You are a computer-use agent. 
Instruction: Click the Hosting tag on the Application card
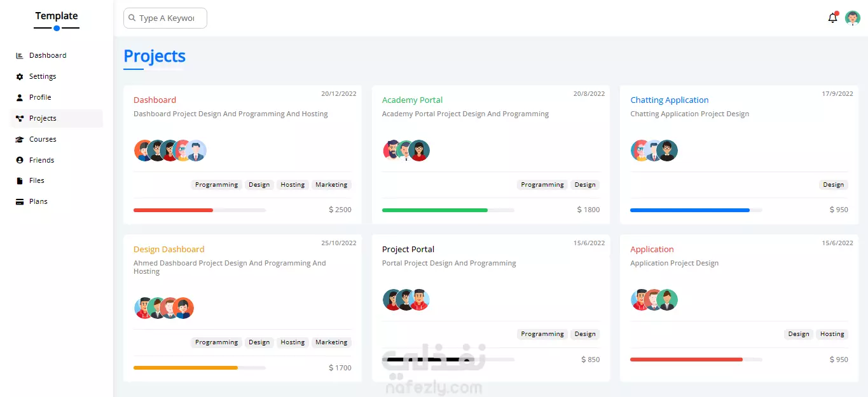[x=832, y=333]
